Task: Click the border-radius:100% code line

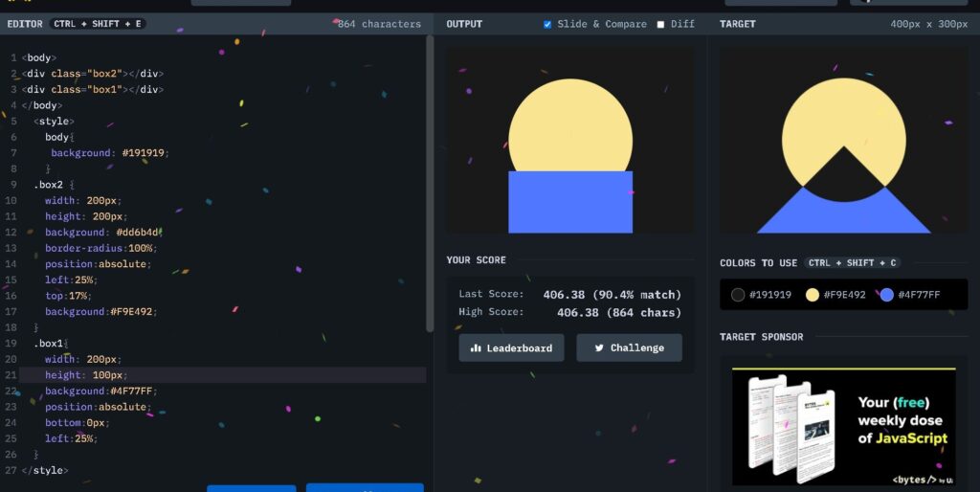Action: [100, 248]
